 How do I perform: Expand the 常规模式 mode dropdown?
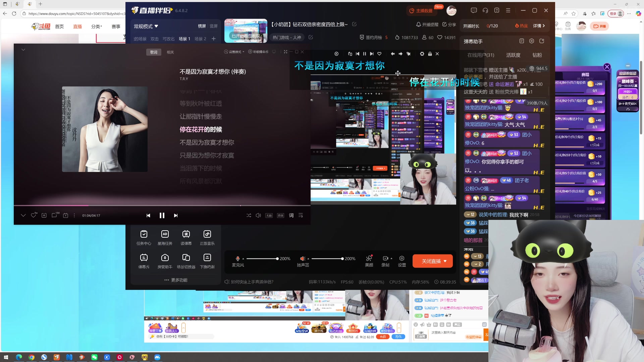click(146, 26)
